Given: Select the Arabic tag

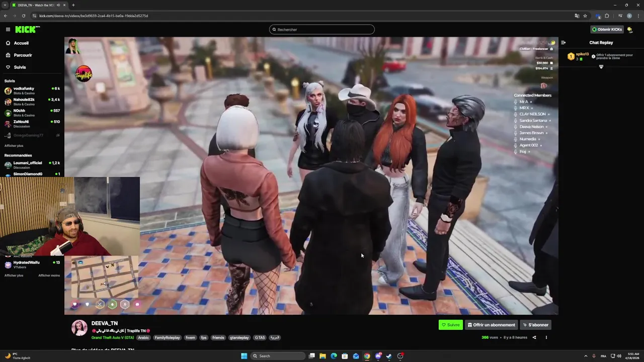Looking at the screenshot, I should [x=143, y=338].
